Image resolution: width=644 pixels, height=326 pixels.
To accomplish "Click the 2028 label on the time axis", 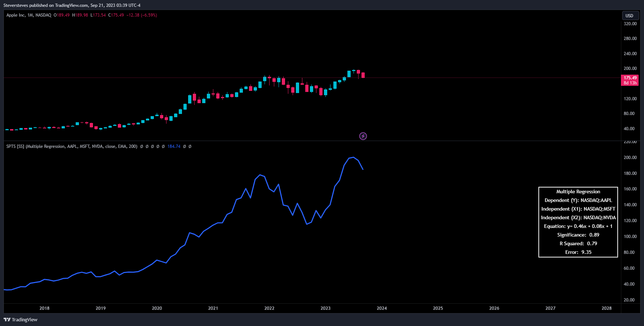I will pos(607,308).
